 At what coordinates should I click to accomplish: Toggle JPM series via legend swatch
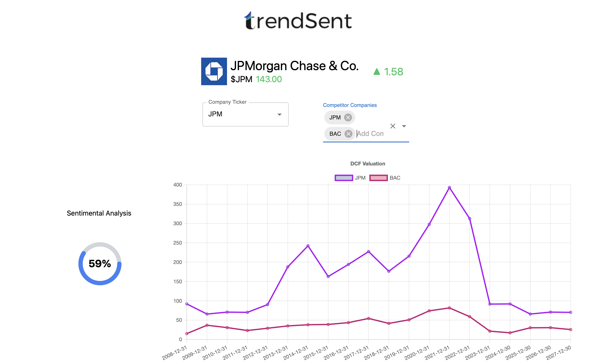(344, 178)
